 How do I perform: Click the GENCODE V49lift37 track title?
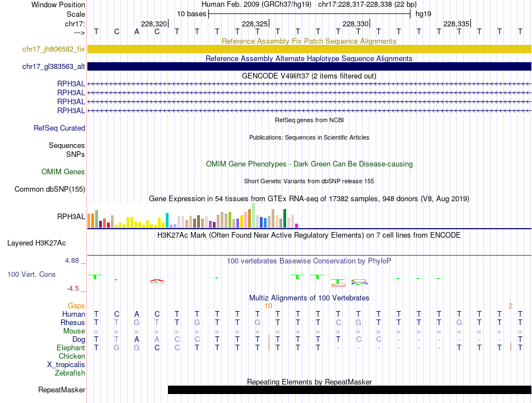(x=309, y=76)
